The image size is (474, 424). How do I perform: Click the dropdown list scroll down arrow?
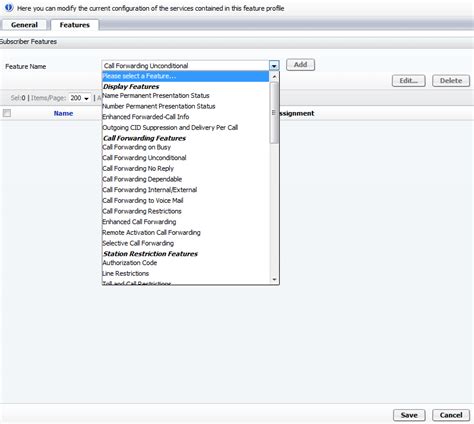coord(274,279)
